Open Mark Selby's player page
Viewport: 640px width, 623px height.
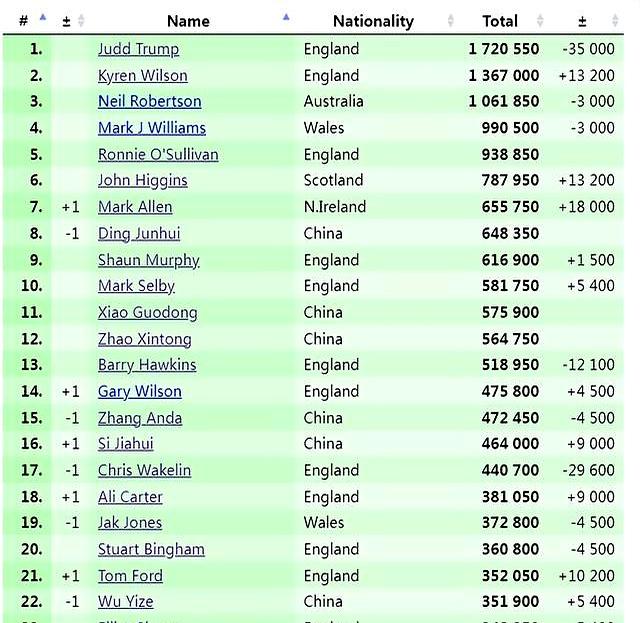click(x=136, y=286)
